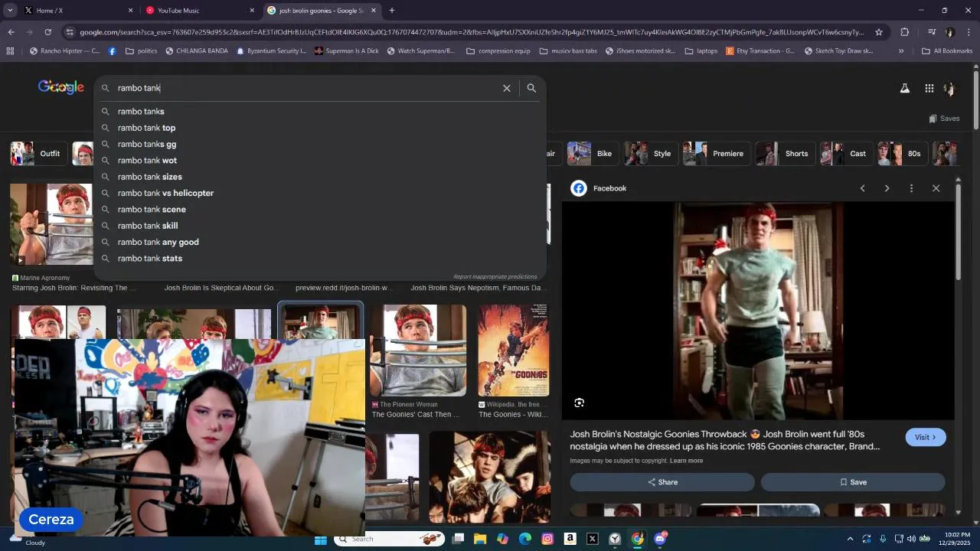The image size is (980, 551).
Task: Go to the Google logo homepage
Action: (x=60, y=87)
